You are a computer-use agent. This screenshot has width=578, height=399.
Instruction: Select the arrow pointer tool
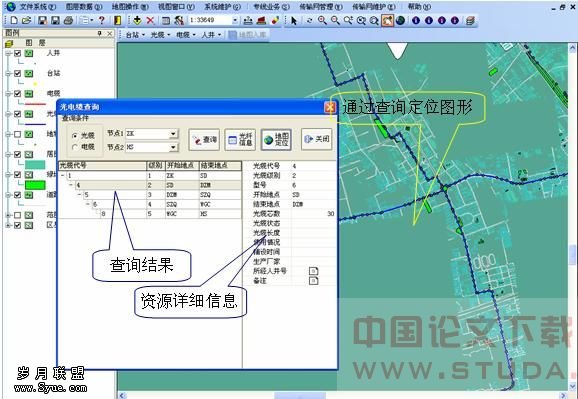tap(294, 21)
